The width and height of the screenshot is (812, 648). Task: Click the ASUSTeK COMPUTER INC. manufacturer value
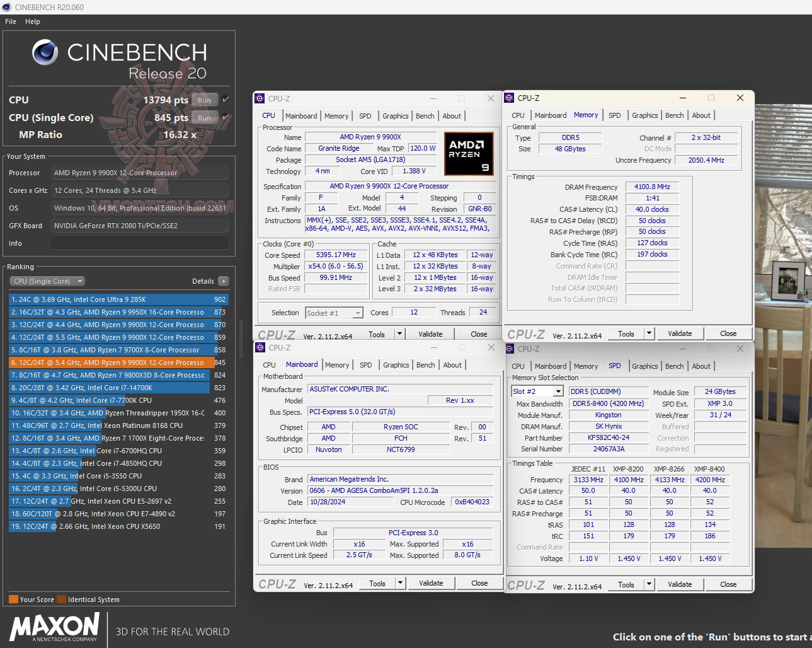tap(400, 389)
